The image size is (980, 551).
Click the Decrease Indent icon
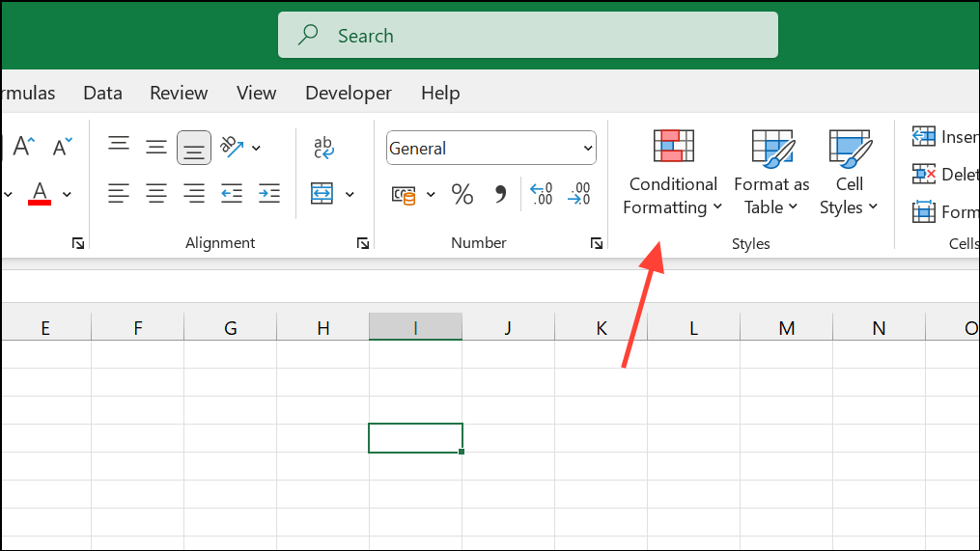232,194
